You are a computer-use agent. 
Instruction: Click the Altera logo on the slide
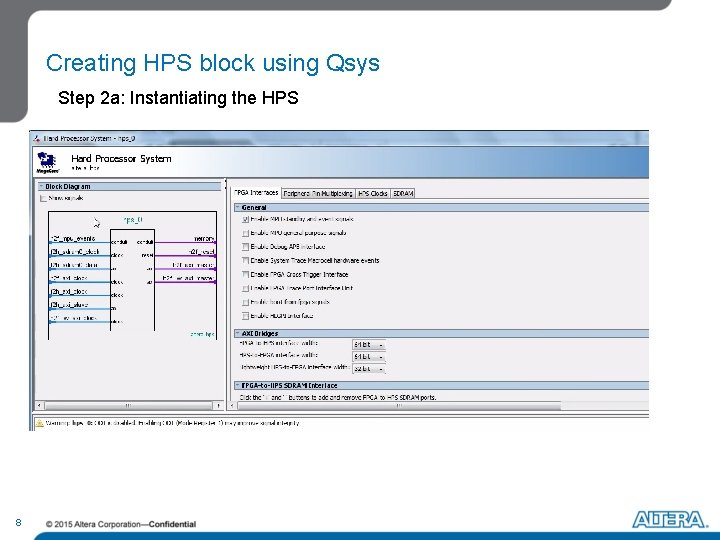669,520
